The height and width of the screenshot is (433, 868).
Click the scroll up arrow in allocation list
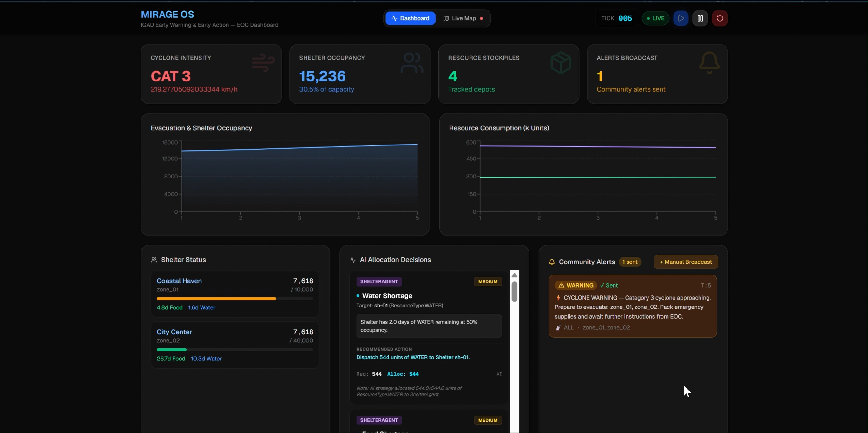coord(514,275)
